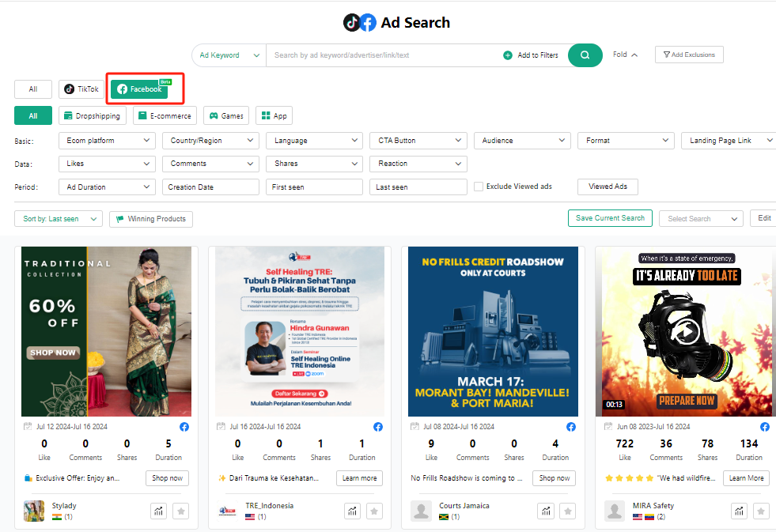
Task: Open the Ad Keyword search type dropdown
Action: (x=229, y=55)
